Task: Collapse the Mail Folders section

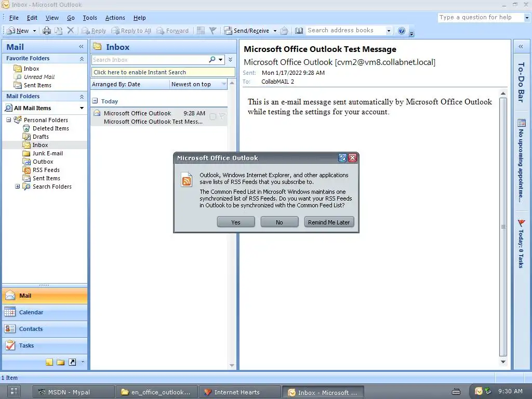Action: pyautogui.click(x=82, y=97)
